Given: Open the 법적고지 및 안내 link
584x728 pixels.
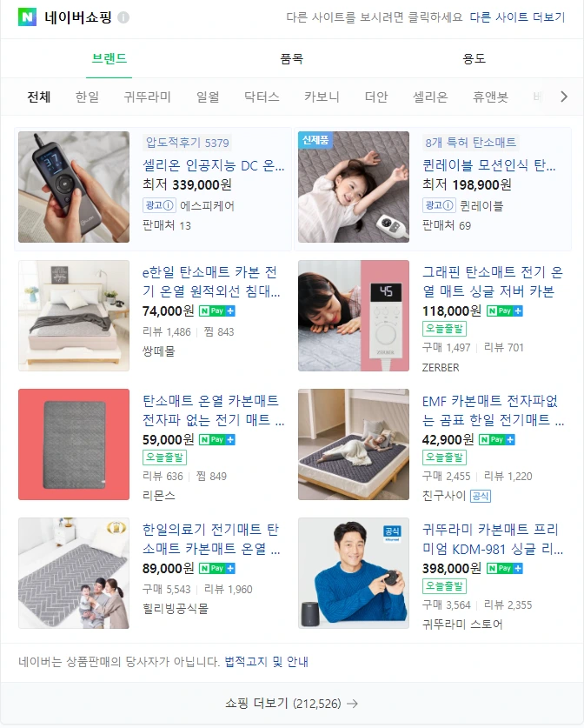Looking at the screenshot, I should click(266, 662).
